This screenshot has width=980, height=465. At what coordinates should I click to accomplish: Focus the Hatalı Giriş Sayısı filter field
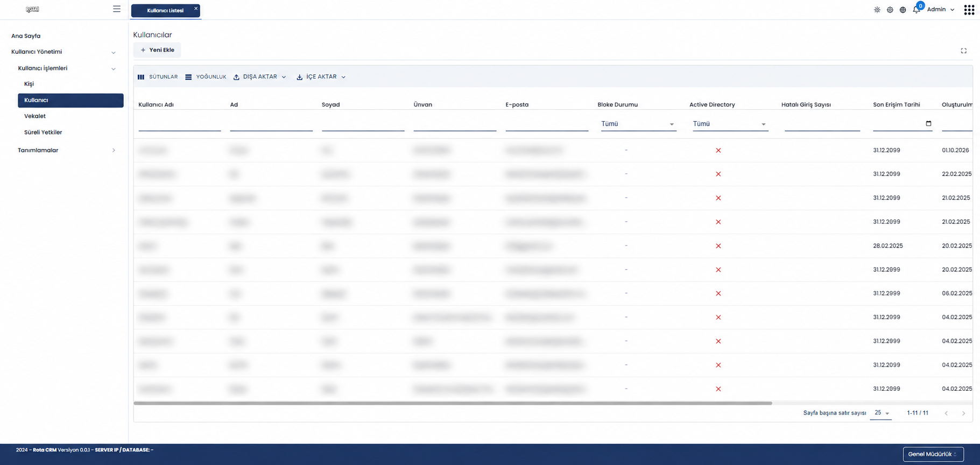tap(822, 124)
